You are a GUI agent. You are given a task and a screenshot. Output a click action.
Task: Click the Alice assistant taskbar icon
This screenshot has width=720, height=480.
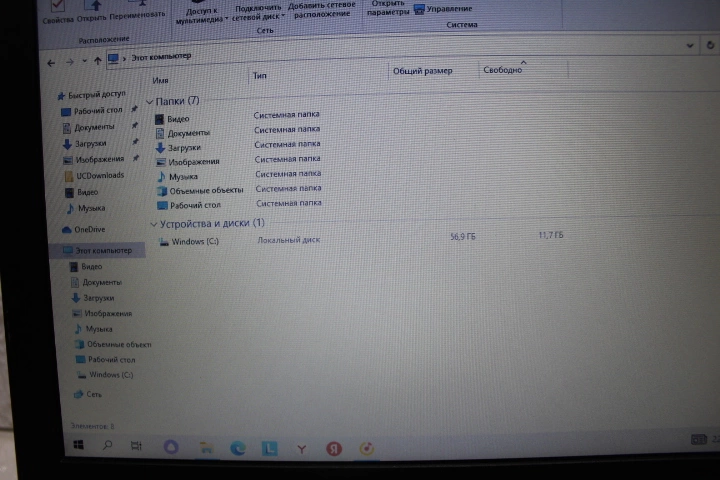(x=170, y=448)
